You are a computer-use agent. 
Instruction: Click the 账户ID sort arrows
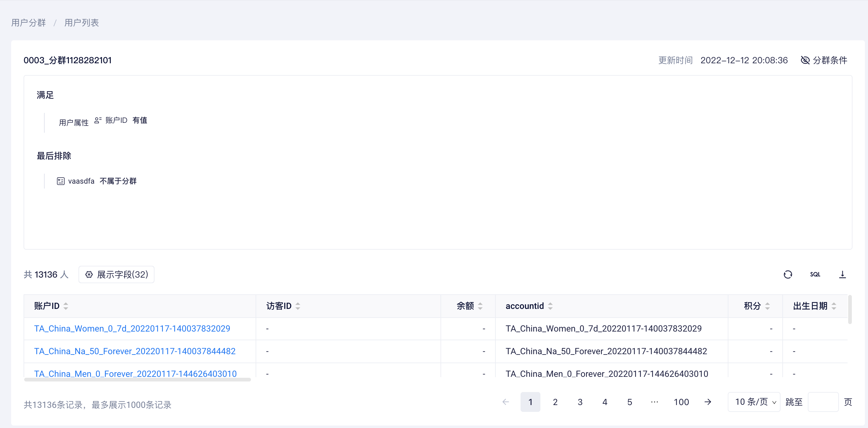(x=66, y=306)
